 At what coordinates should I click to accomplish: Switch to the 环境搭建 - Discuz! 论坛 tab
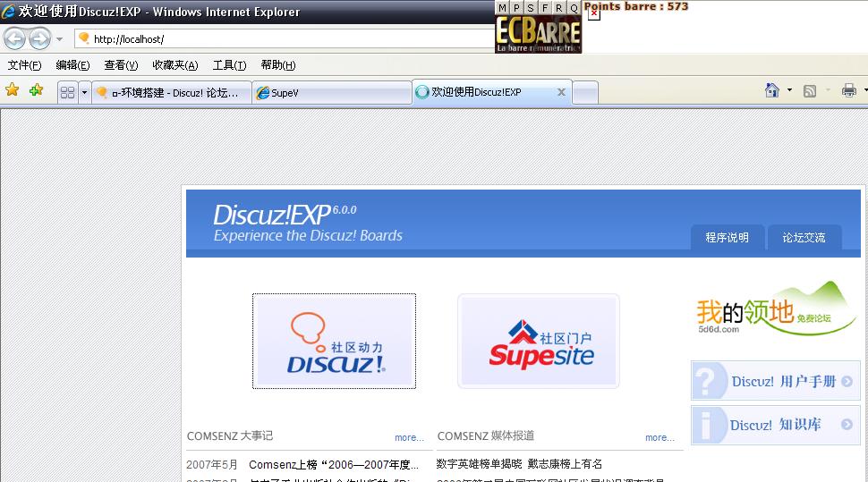click(x=172, y=92)
